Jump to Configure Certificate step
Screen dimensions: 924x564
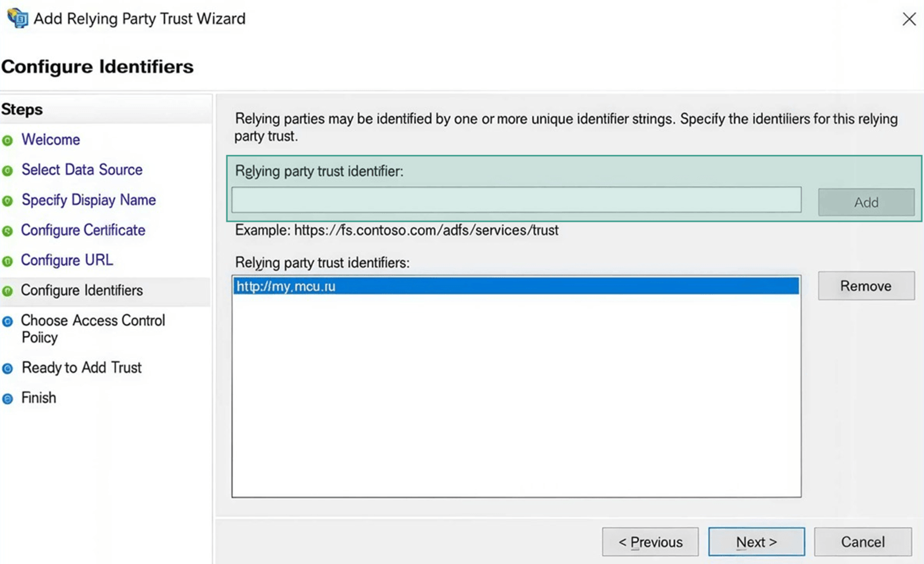click(83, 230)
